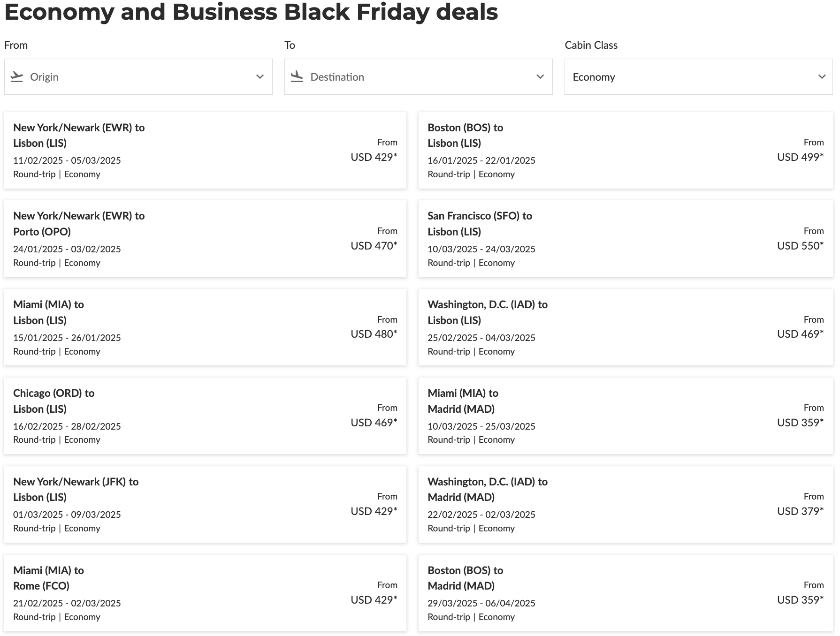This screenshot has width=840, height=636.
Task: Open the Miami to Lisbon USD 480 deal
Action: [x=205, y=327]
